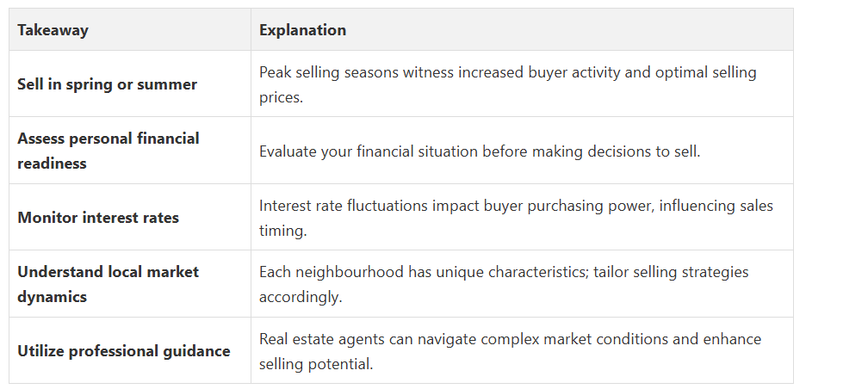Click the 'Assess personal financial readiness' cell

coord(129,151)
